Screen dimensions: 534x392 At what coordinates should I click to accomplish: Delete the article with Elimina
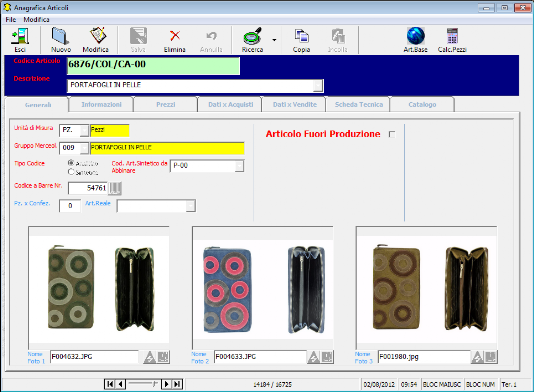[175, 40]
